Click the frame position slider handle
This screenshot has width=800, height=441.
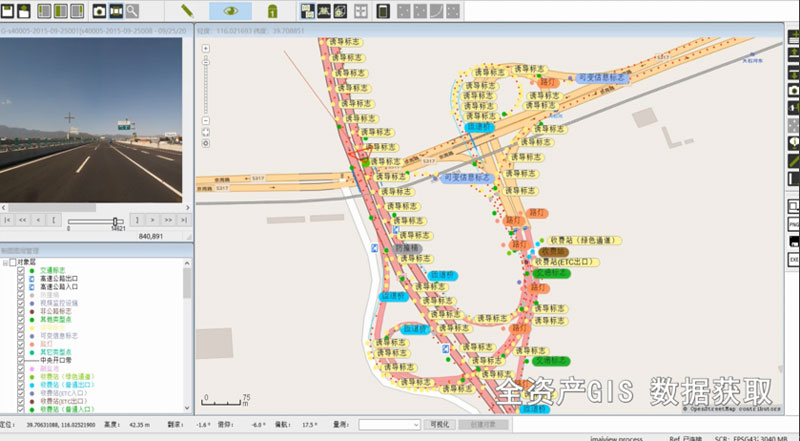click(116, 219)
